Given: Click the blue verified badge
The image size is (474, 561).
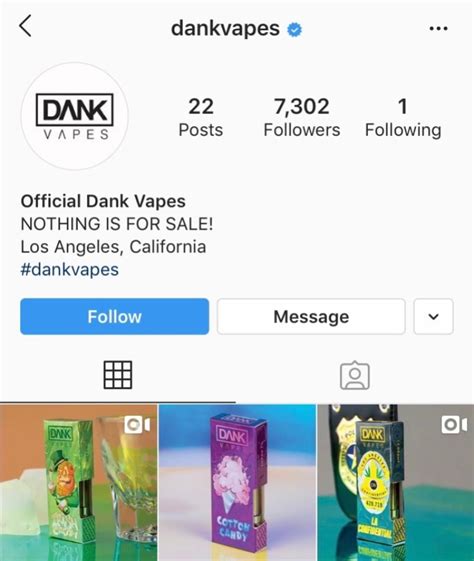Looking at the screenshot, I should (x=294, y=29).
